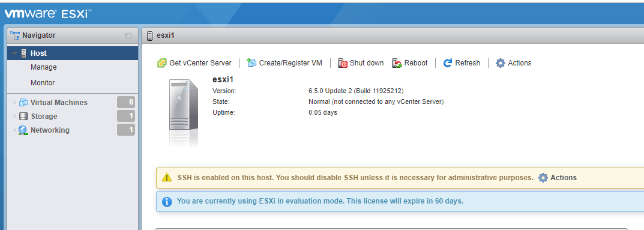
Task: Click the State: label
Action: 221,101
